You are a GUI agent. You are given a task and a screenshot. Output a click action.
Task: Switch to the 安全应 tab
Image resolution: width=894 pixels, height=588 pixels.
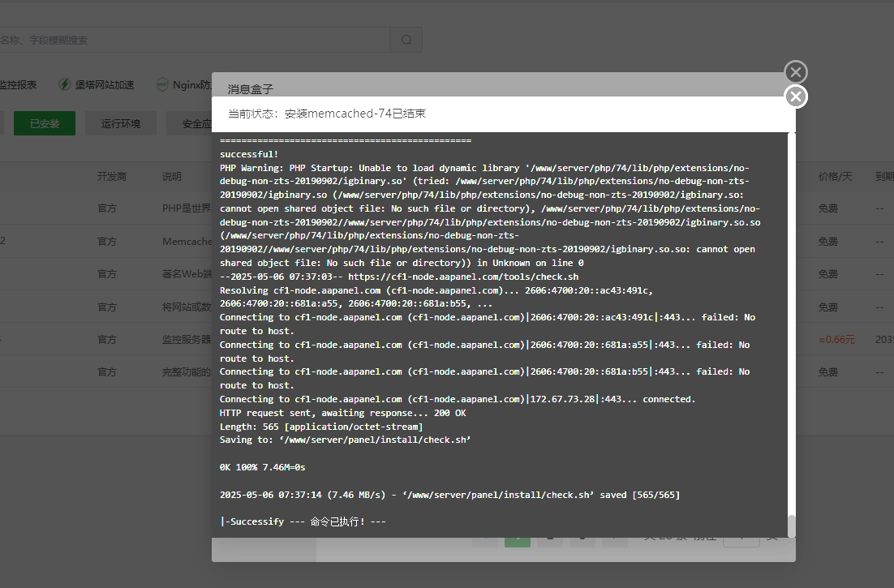click(x=189, y=123)
